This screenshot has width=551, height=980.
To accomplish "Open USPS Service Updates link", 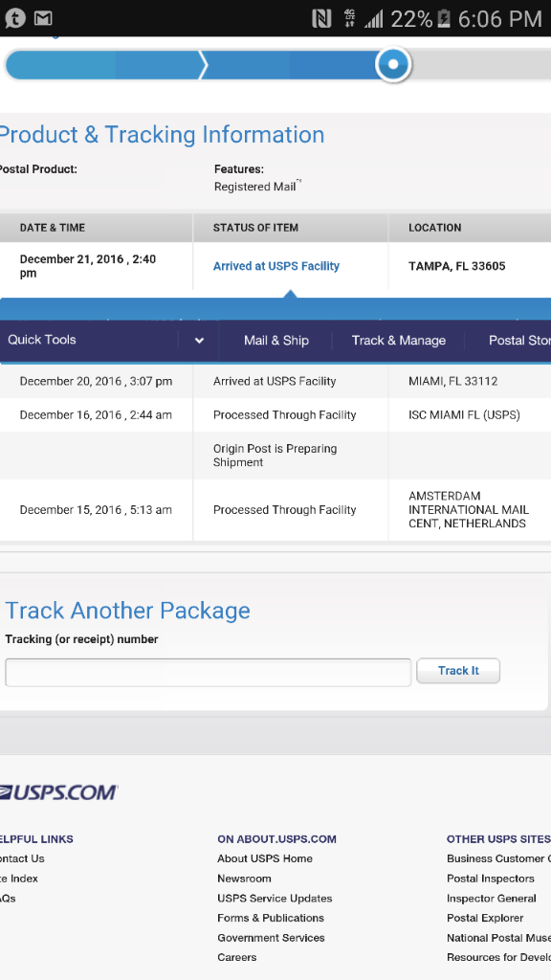I will (x=275, y=898).
